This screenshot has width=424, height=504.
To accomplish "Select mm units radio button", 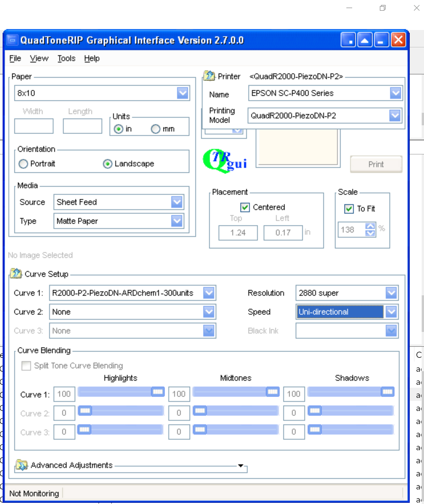I will (x=156, y=129).
